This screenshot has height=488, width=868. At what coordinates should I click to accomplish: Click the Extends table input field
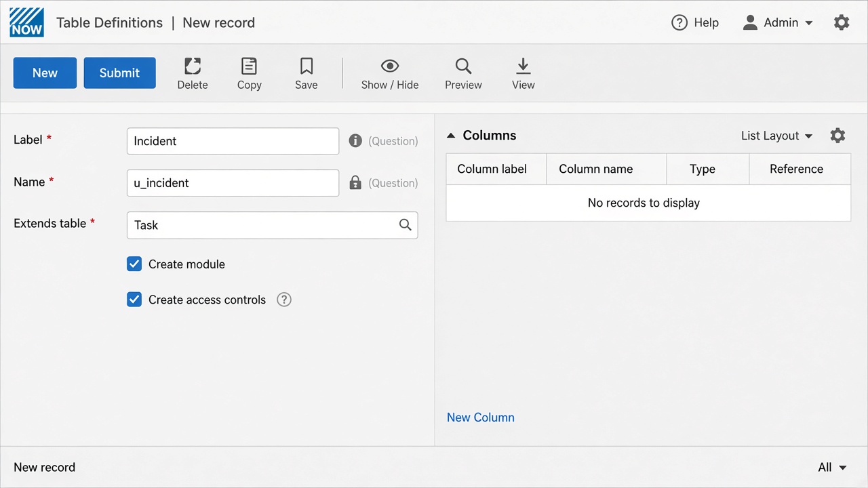(x=272, y=225)
